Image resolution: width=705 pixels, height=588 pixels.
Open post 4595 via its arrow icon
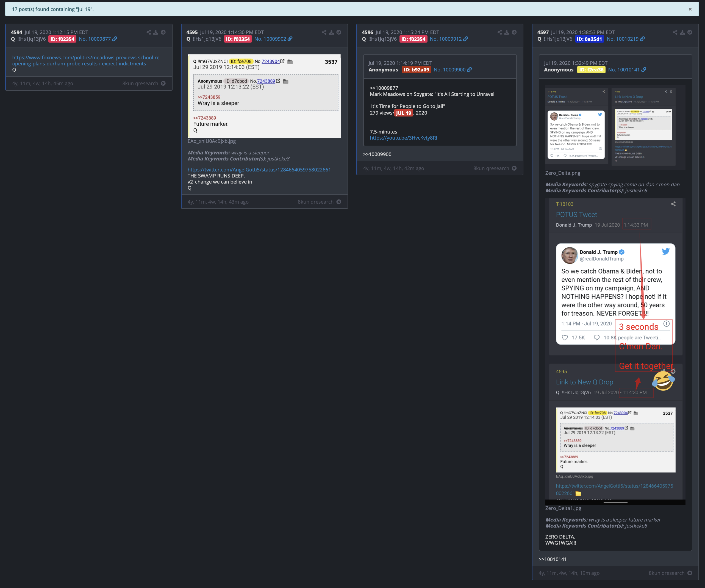[x=339, y=32]
